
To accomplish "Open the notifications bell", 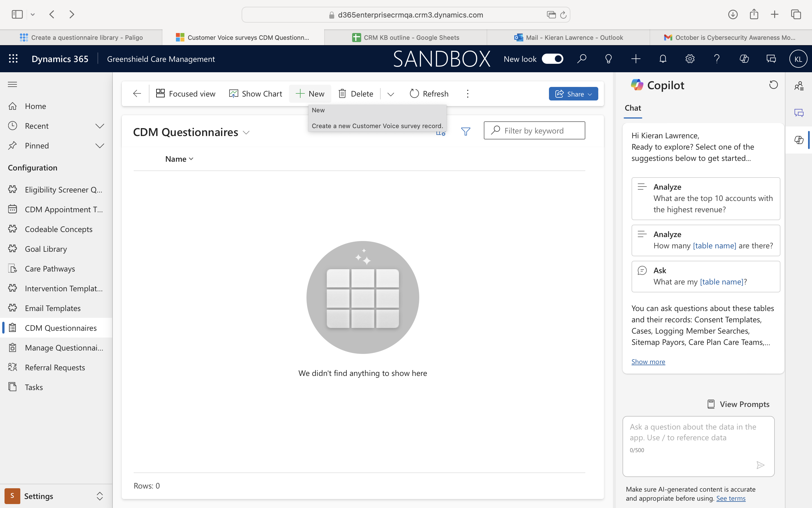I will coord(663,59).
